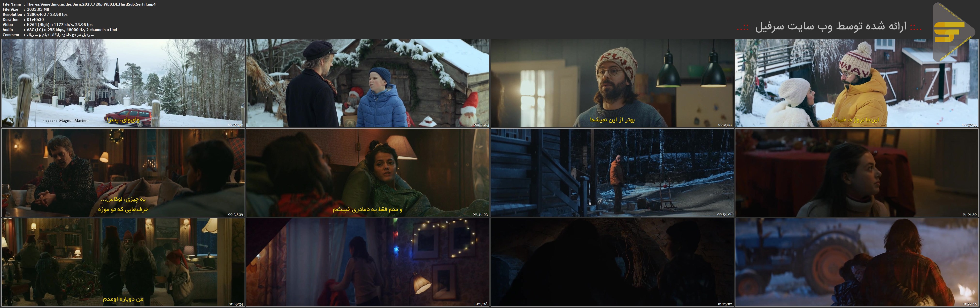The width and height of the screenshot is (980, 308).
Task: Click the elves thumbnail at 01:09:34
Action: pyautogui.click(x=123, y=262)
